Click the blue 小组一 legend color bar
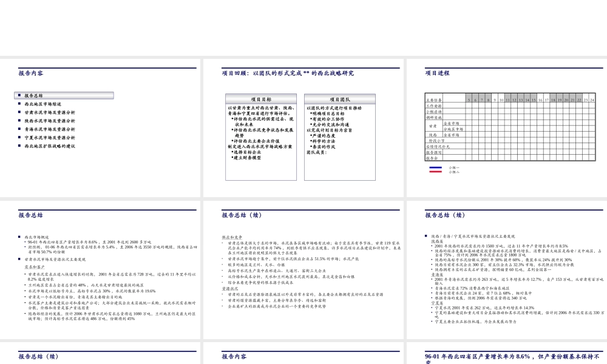 point(435,167)
